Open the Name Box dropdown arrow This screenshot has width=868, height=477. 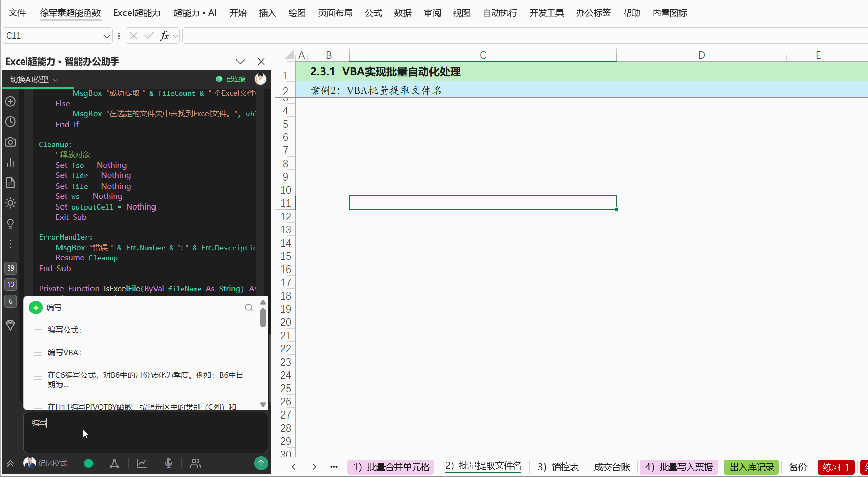pos(106,36)
